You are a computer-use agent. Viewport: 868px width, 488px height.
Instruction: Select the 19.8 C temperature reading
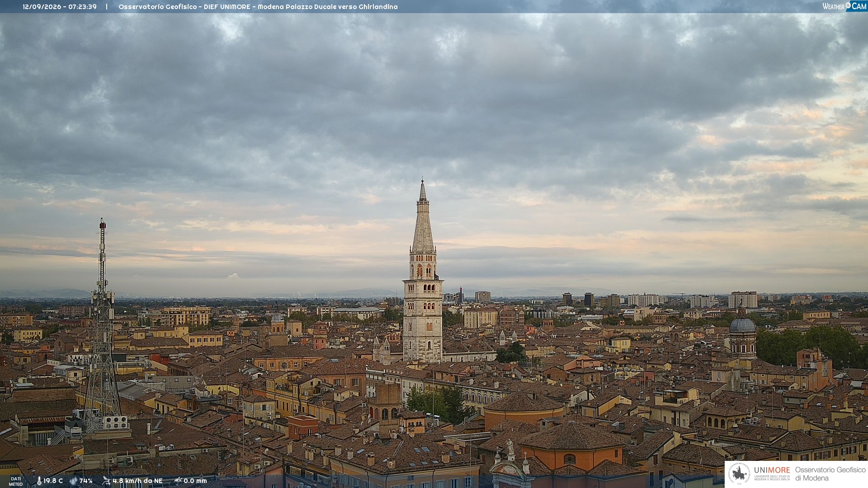pyautogui.click(x=53, y=481)
